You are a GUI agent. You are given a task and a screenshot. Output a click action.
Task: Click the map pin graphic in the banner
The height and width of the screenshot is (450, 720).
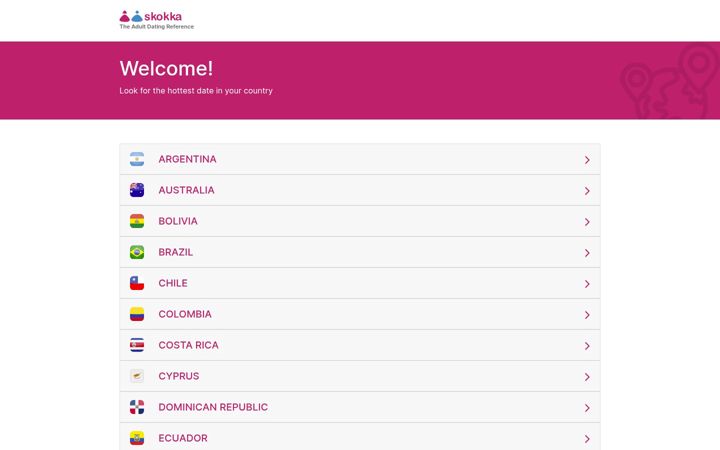pos(670,81)
